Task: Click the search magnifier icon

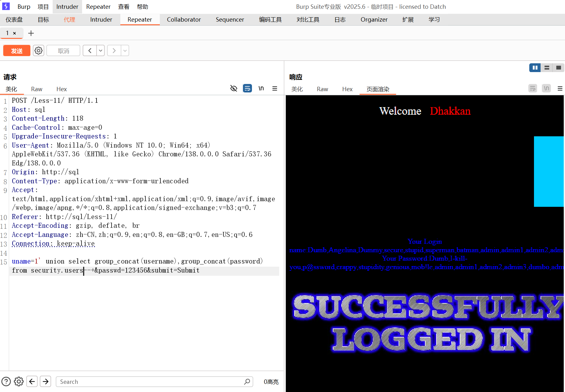Action: [x=247, y=381]
